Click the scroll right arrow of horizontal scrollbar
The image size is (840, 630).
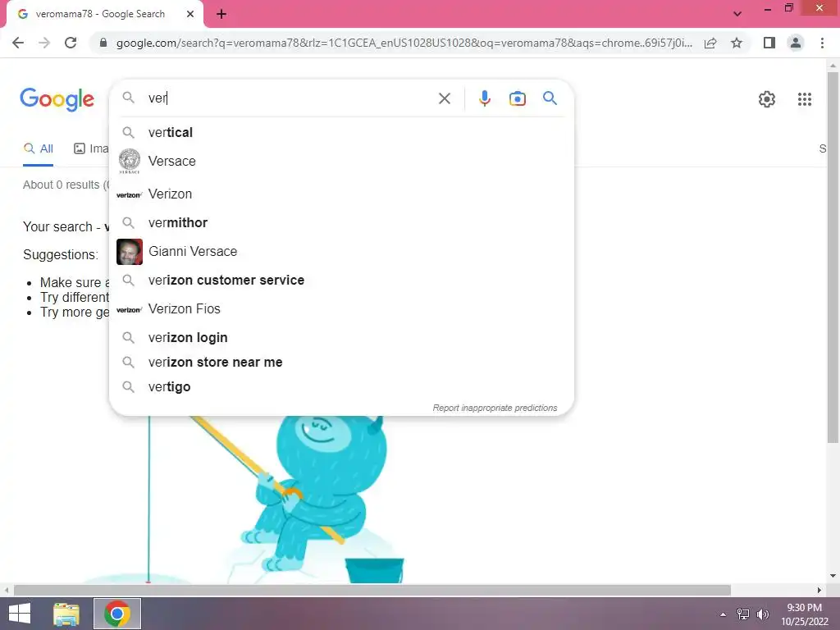[x=819, y=590]
